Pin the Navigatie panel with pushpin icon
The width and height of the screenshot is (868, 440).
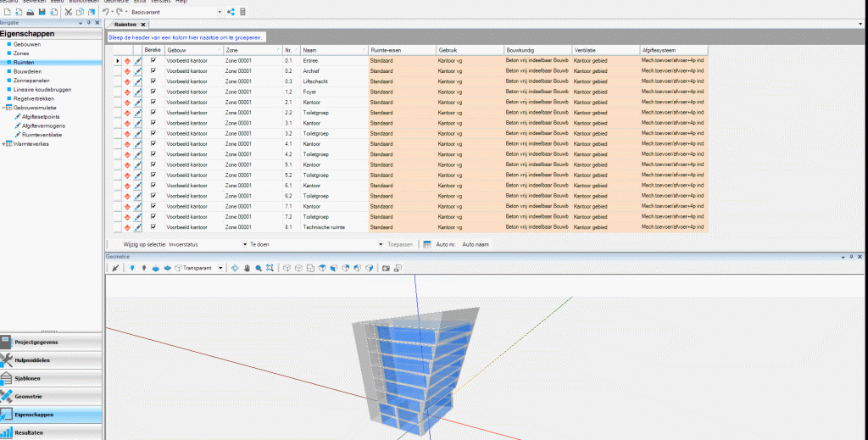pos(89,23)
